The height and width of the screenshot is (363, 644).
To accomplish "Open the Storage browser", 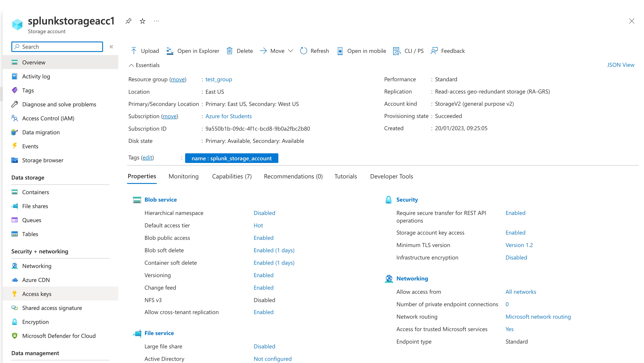I will (x=60, y=160).
